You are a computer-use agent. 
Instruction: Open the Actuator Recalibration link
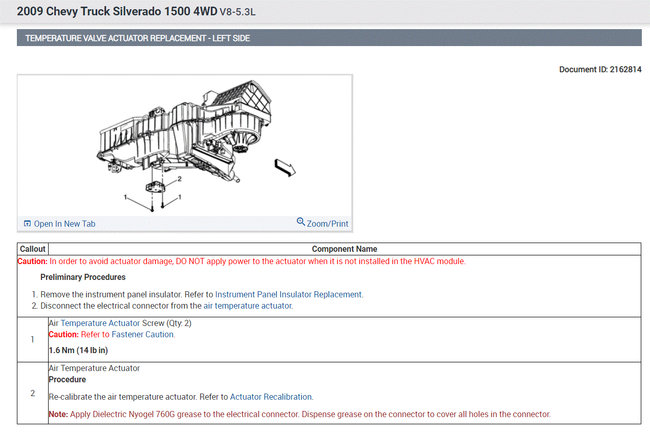[x=271, y=397]
